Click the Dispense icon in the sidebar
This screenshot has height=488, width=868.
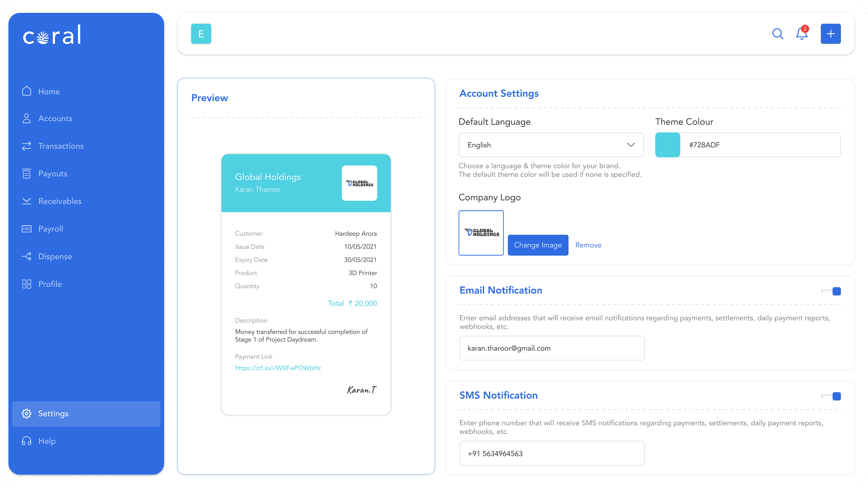pos(27,256)
